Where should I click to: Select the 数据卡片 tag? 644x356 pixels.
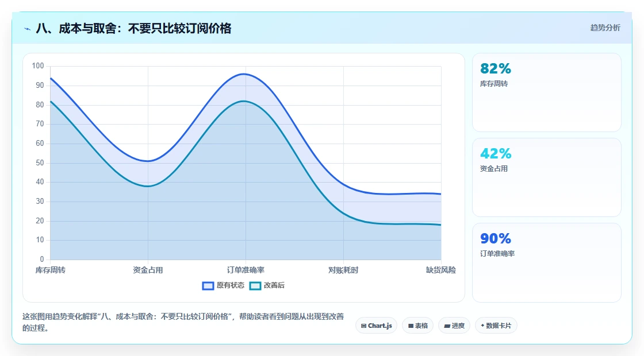[496, 326]
